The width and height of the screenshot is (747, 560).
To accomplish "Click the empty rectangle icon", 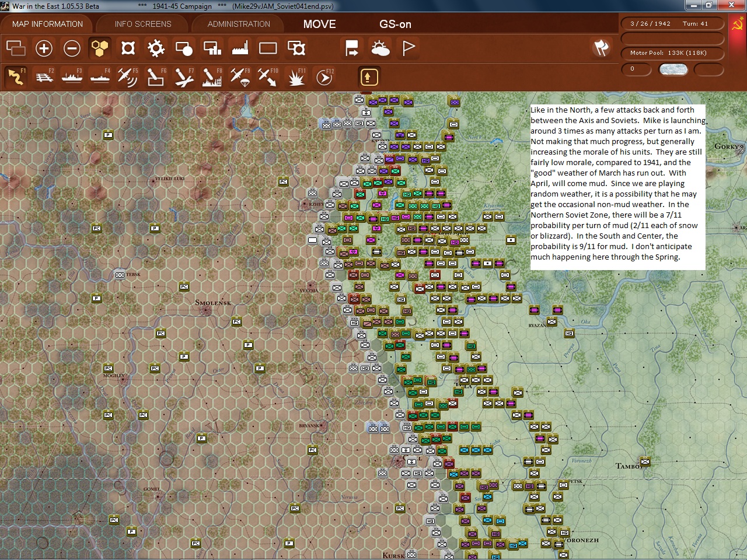I will point(268,48).
